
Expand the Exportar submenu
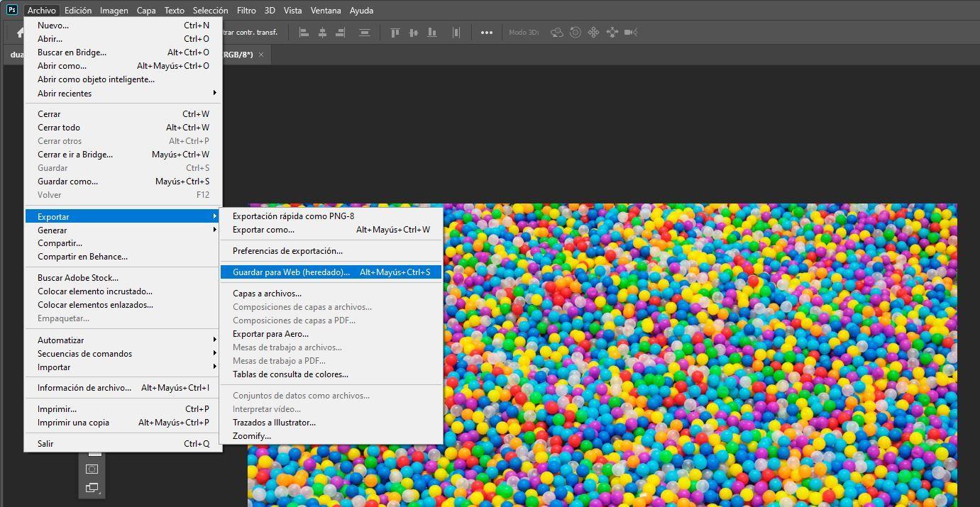click(x=123, y=216)
